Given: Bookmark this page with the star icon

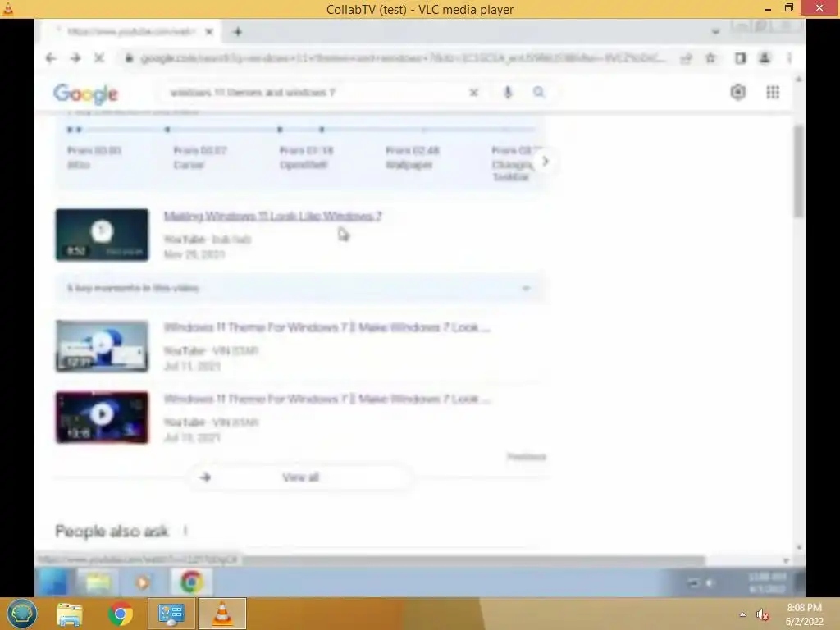Looking at the screenshot, I should tap(711, 58).
